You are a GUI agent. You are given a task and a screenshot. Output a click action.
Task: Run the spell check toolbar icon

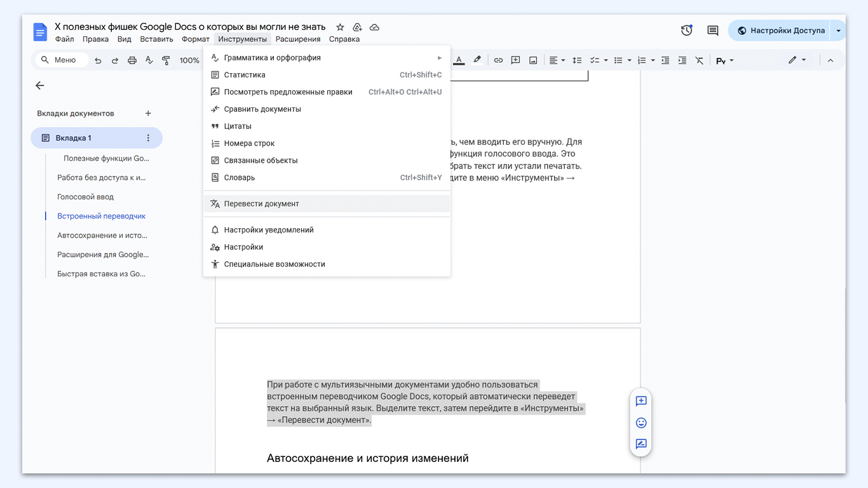[149, 60]
